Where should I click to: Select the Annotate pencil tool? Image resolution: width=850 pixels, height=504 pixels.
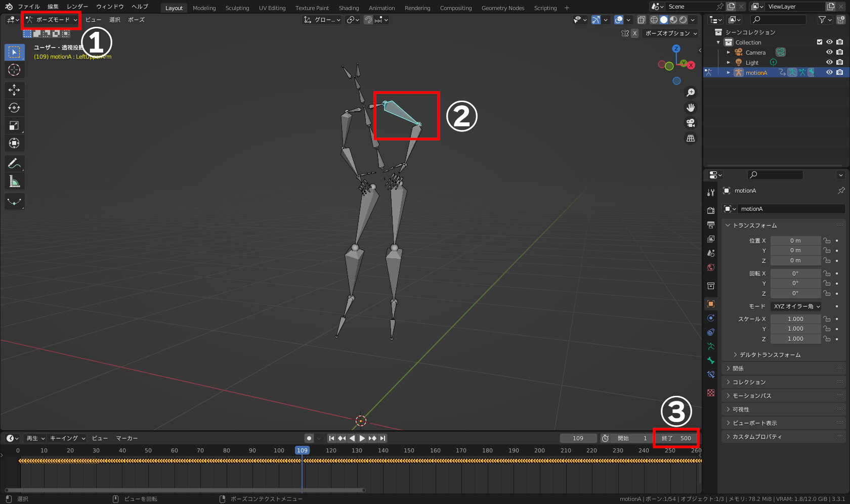click(14, 163)
